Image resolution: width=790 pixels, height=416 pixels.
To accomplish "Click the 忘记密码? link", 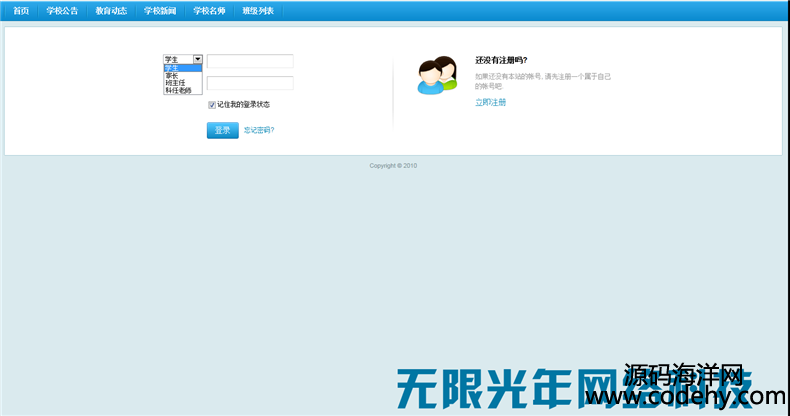I will coord(259,130).
